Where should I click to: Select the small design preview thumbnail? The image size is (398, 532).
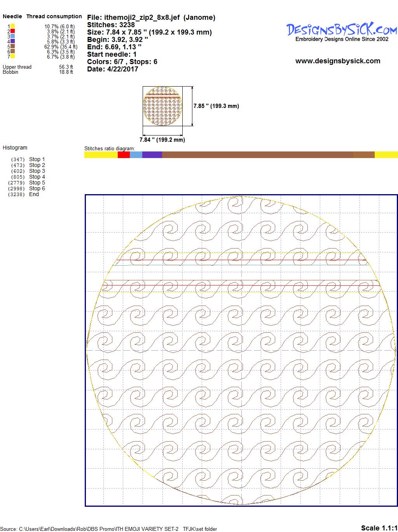(163, 106)
